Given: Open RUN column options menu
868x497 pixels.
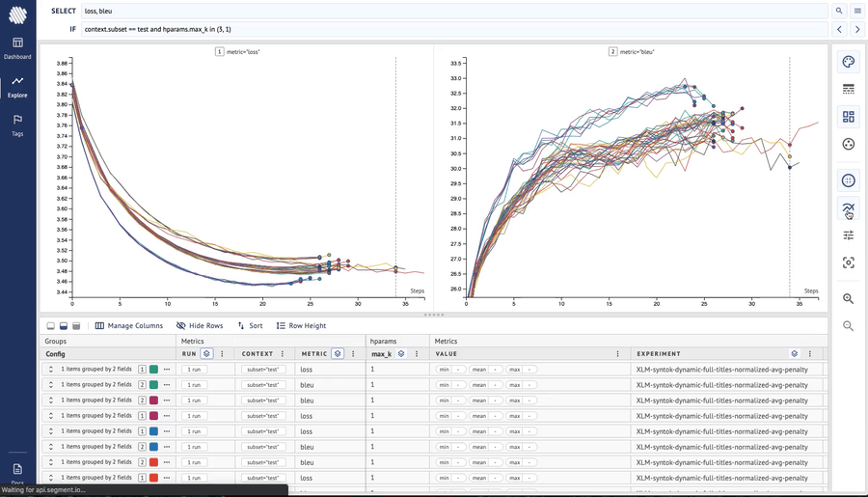Looking at the screenshot, I should click(223, 353).
